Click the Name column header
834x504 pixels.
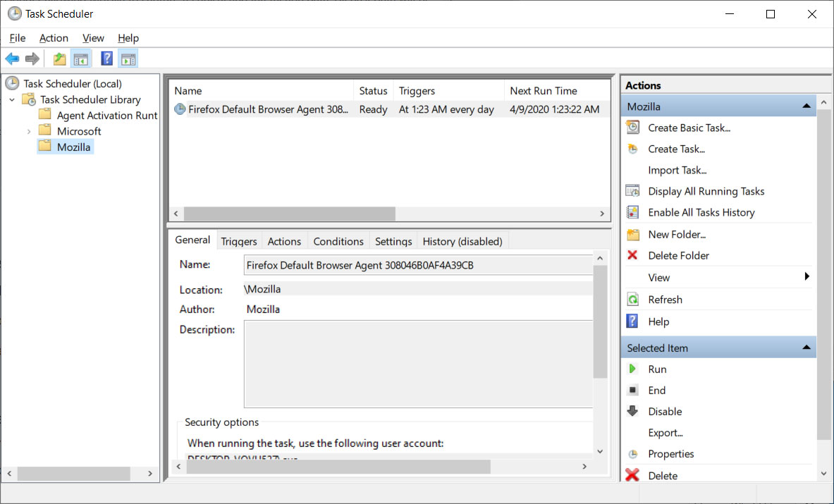click(x=262, y=91)
